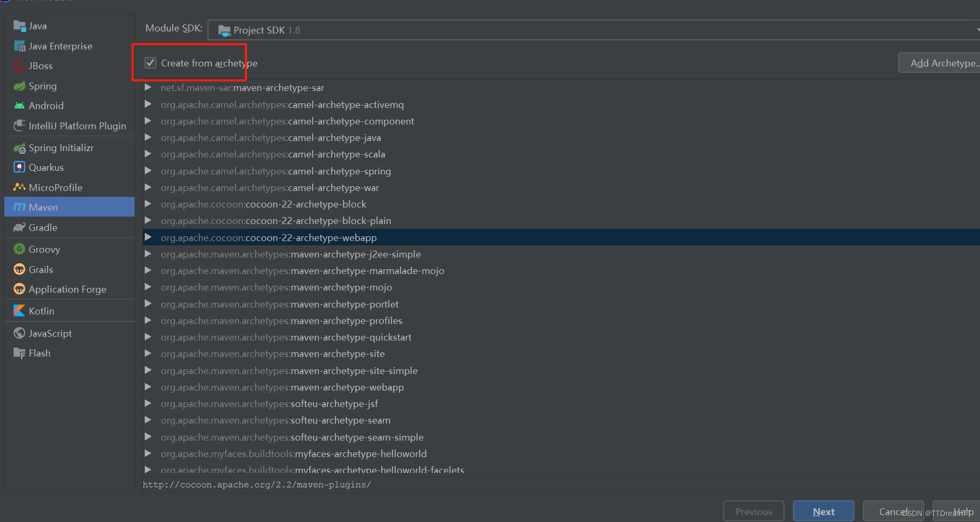The image size is (980, 522).
Task: Select maven-archetype-site row
Action: pyautogui.click(x=561, y=353)
